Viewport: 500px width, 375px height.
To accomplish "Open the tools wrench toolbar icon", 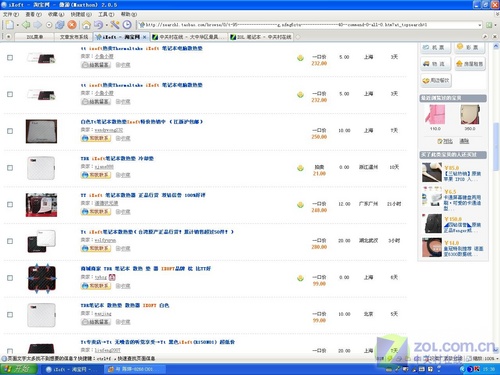I will (x=115, y=25).
